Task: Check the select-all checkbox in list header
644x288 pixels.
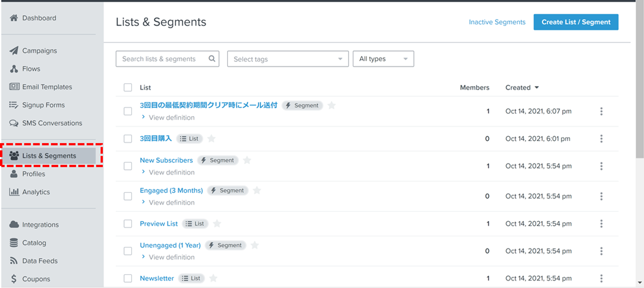Action: [128, 88]
